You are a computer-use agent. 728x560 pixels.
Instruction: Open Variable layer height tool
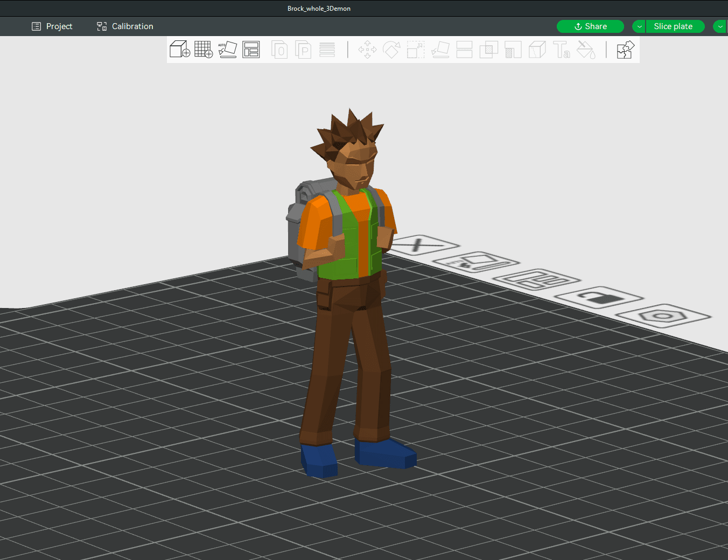point(327,50)
